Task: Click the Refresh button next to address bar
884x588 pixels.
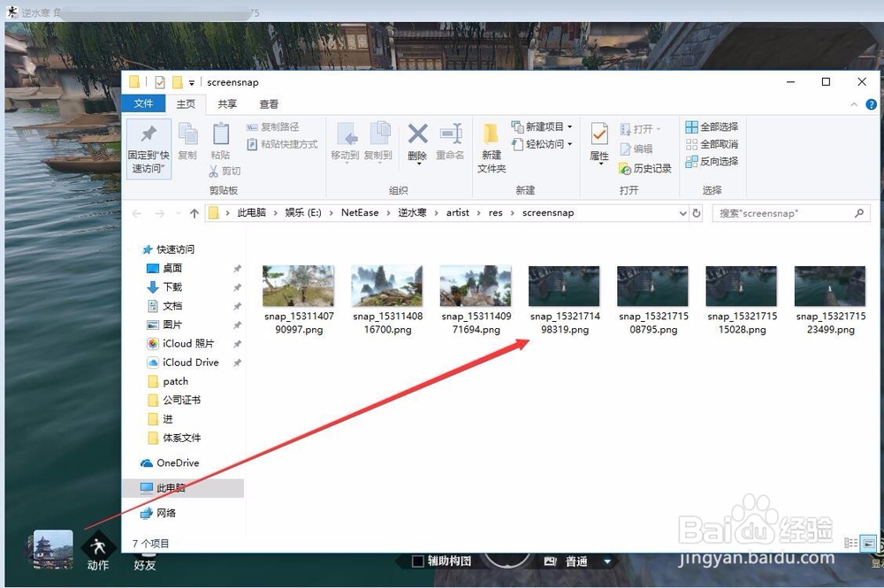Action: click(697, 213)
